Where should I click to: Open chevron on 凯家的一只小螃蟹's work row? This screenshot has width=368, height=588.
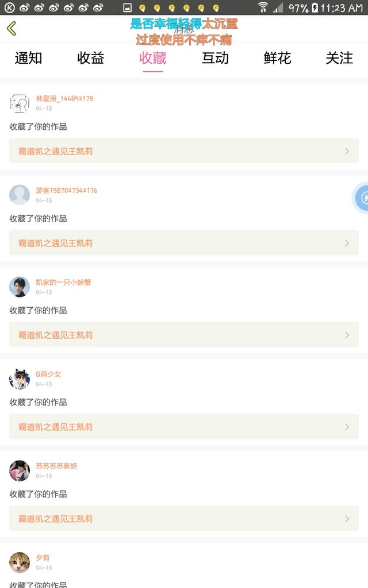click(x=347, y=335)
